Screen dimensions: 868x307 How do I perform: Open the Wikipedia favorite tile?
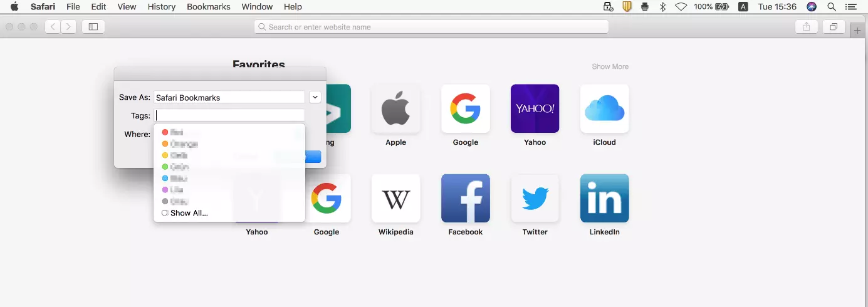[x=395, y=198]
